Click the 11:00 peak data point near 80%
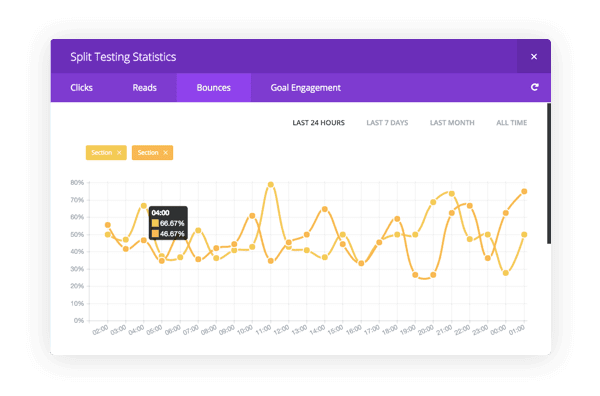Screen dimensions: 600x396 [271, 184]
